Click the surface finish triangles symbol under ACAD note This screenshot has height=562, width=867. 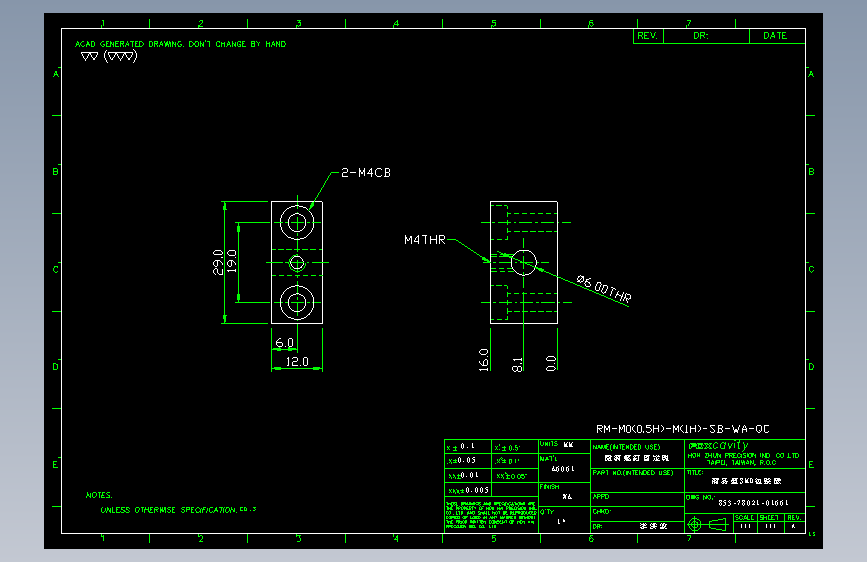pos(109,56)
